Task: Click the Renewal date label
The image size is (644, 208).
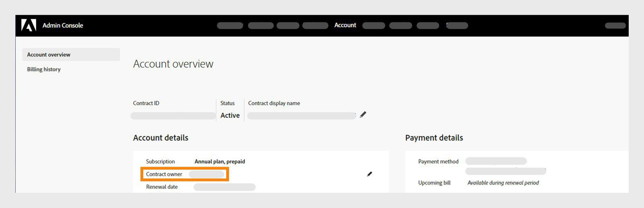Action: click(162, 187)
